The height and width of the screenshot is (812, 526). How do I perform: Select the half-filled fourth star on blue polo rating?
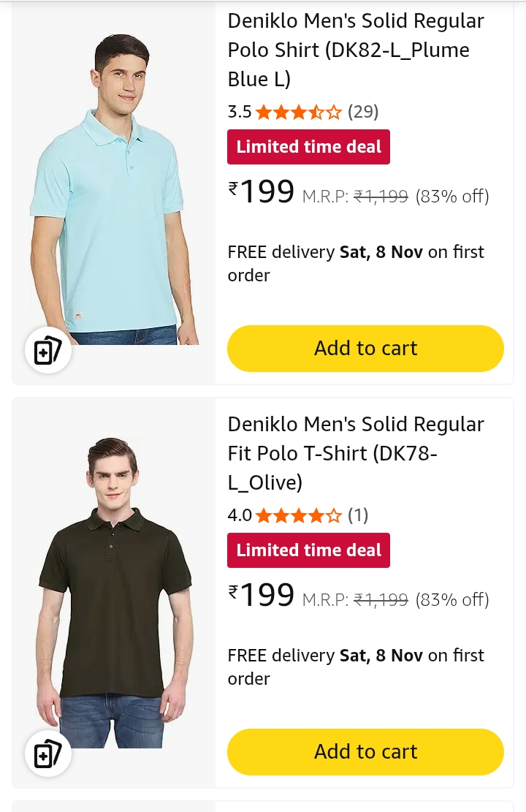318,112
